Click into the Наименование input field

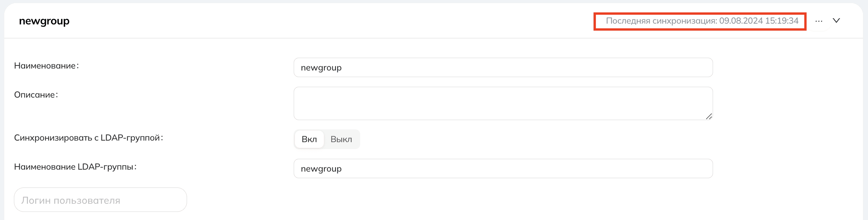(503, 67)
